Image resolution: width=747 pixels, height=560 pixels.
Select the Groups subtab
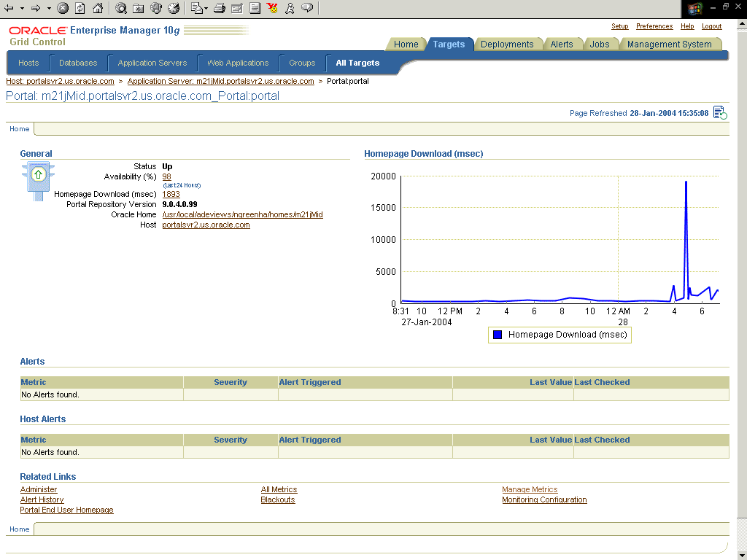click(x=302, y=63)
